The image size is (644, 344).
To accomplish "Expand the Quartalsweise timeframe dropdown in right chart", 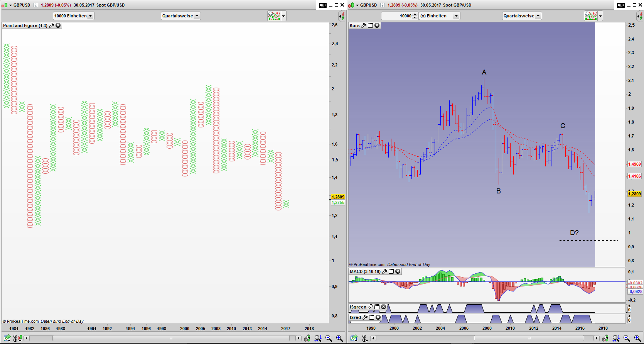I will pos(522,16).
